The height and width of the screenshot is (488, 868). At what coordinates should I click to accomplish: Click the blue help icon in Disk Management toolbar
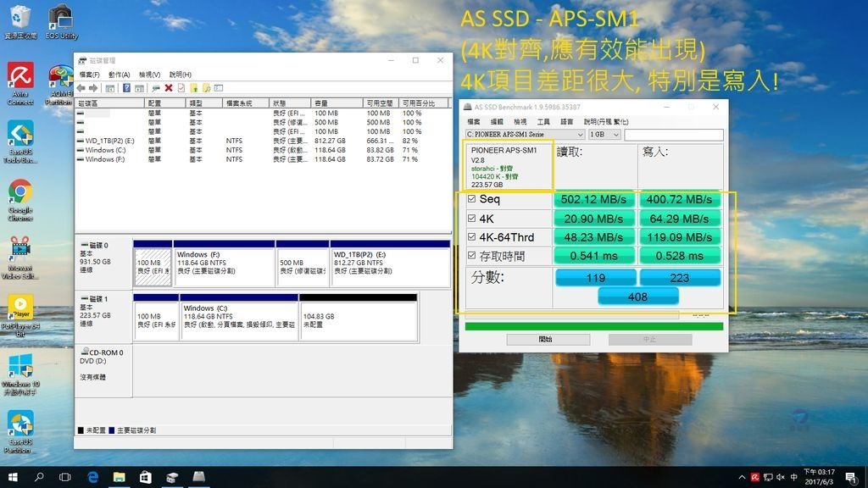(126, 87)
